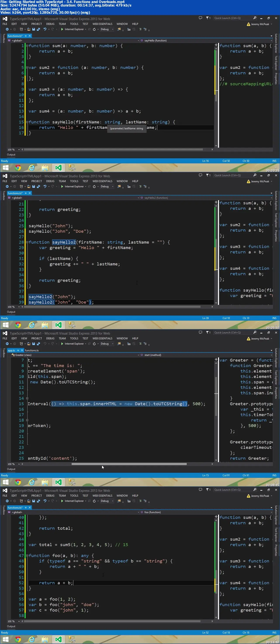The width and height of the screenshot is (280, 644).
Task: Collapse var sum2 block at line 5
Action: tap(27, 68)
